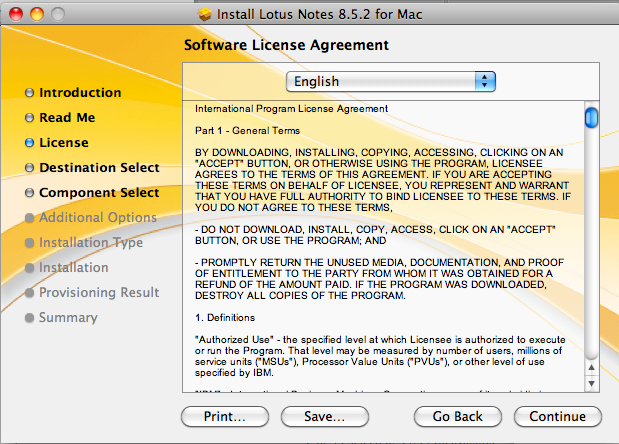Click the scroll down arrow of license text
The height and width of the screenshot is (444, 619).
pos(591,383)
